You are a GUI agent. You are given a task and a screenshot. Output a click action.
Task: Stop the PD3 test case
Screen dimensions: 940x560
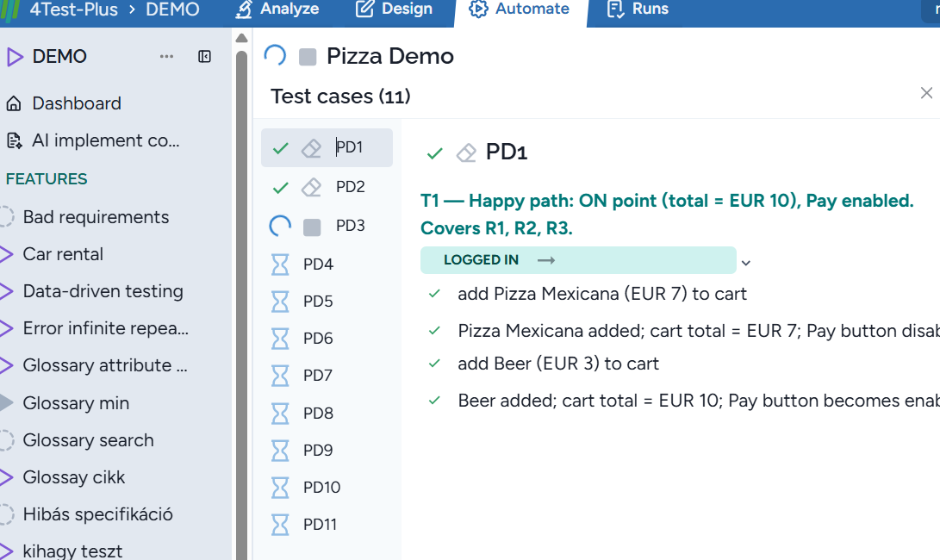point(312,227)
